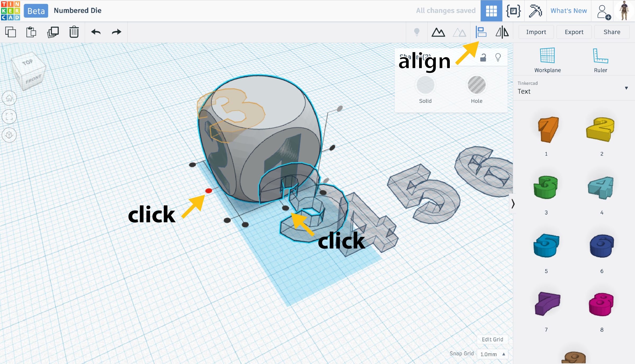
Task: Collapse the shapes side panel chevron
Action: point(513,204)
